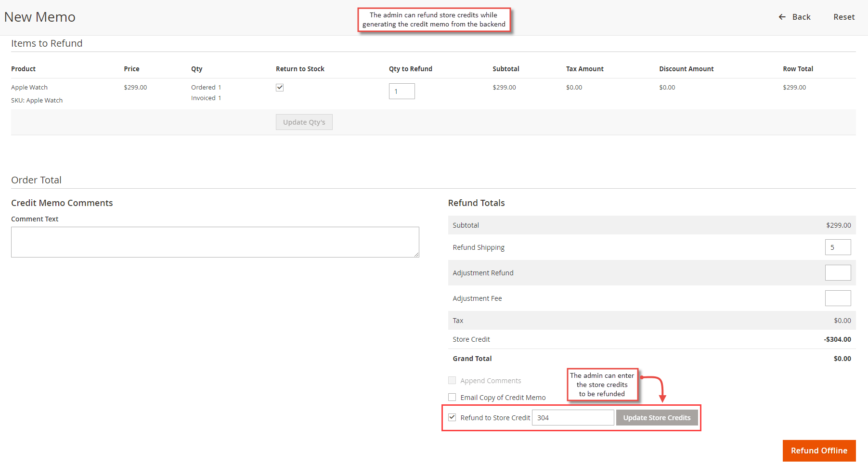Click the Tax Amount column header

(585, 69)
